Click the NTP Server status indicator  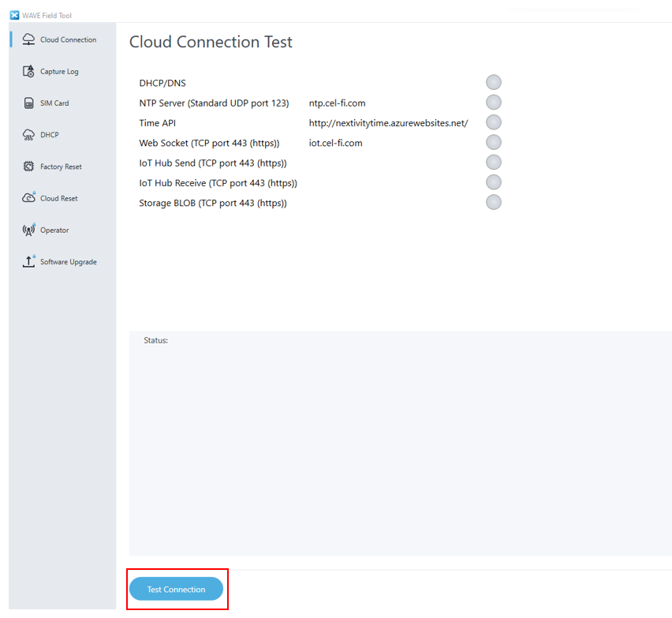(x=494, y=102)
